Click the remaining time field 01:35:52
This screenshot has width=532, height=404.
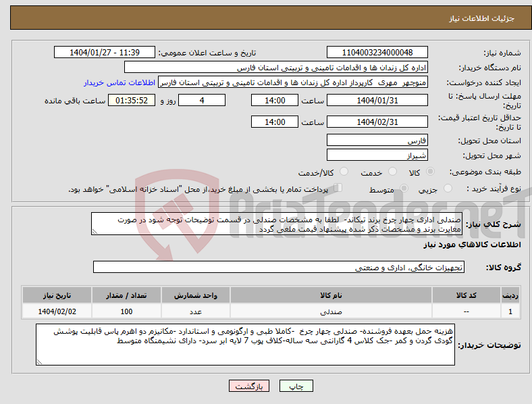132,101
